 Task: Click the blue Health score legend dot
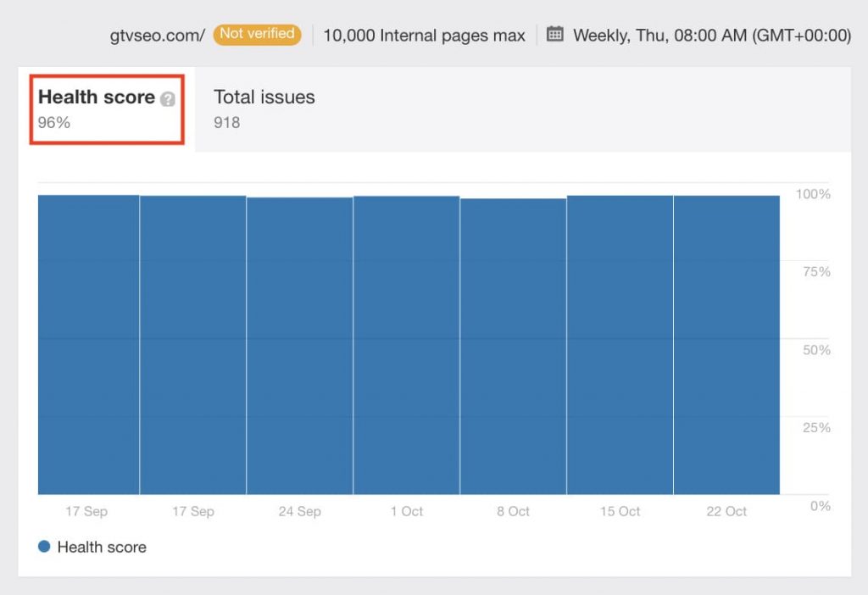[x=44, y=548]
